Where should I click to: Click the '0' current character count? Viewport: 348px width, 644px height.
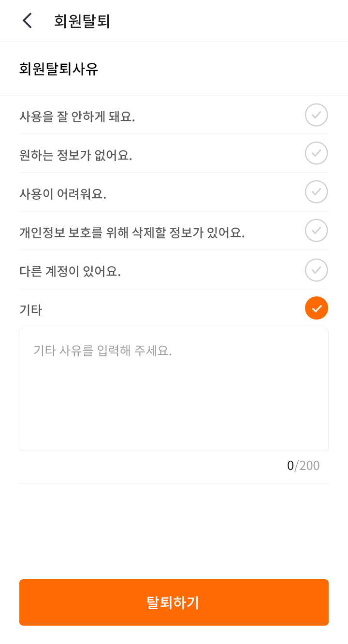[290, 466]
